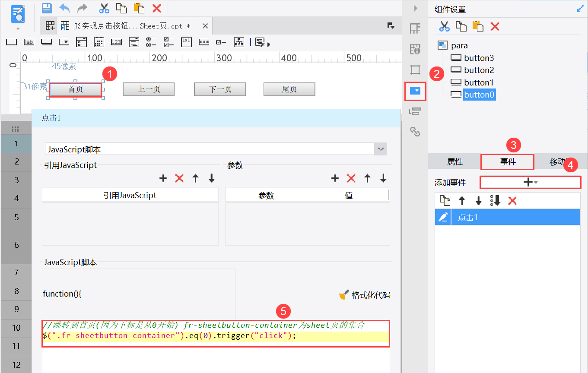Viewport: 588px width, 373px height.
Task: Move 引用JavaScript row down
Action: 212,178
